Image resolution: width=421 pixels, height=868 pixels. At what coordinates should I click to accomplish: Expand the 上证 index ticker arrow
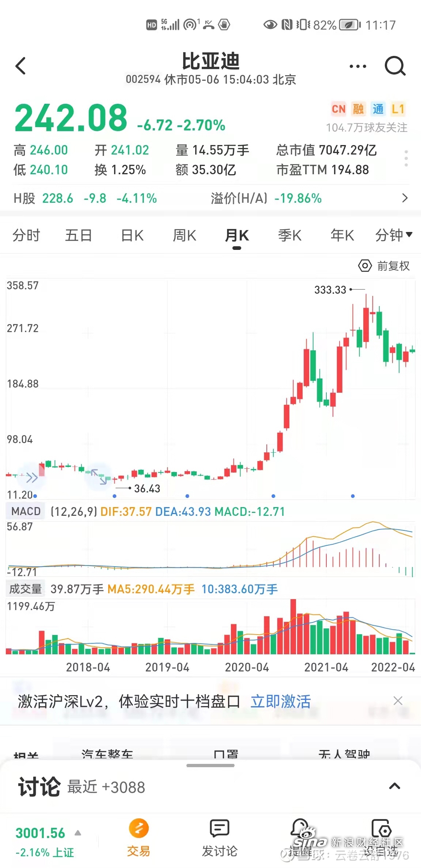tap(78, 833)
